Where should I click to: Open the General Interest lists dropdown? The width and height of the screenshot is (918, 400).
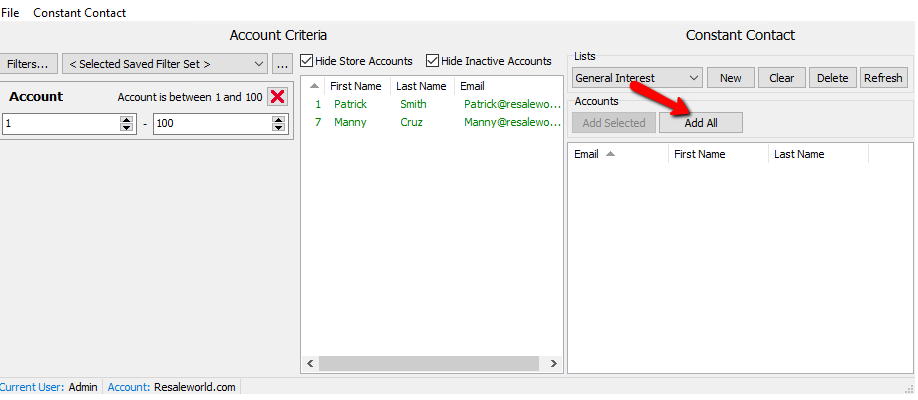[637, 78]
